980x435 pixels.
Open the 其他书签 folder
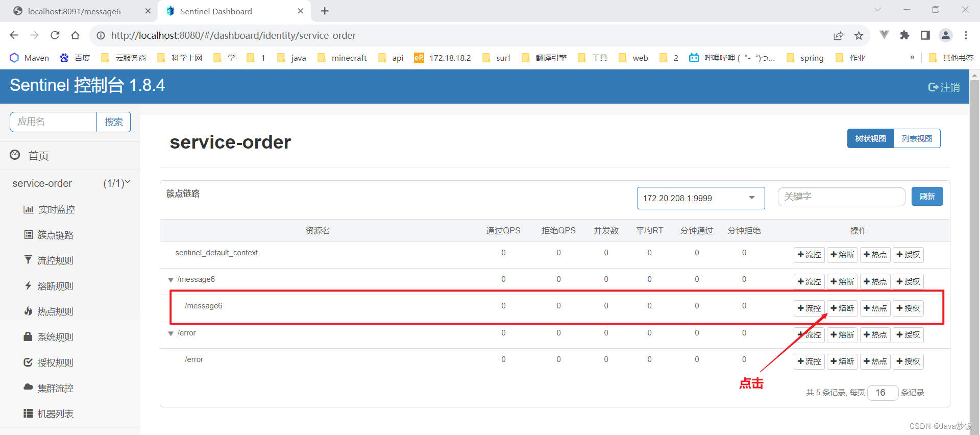951,58
